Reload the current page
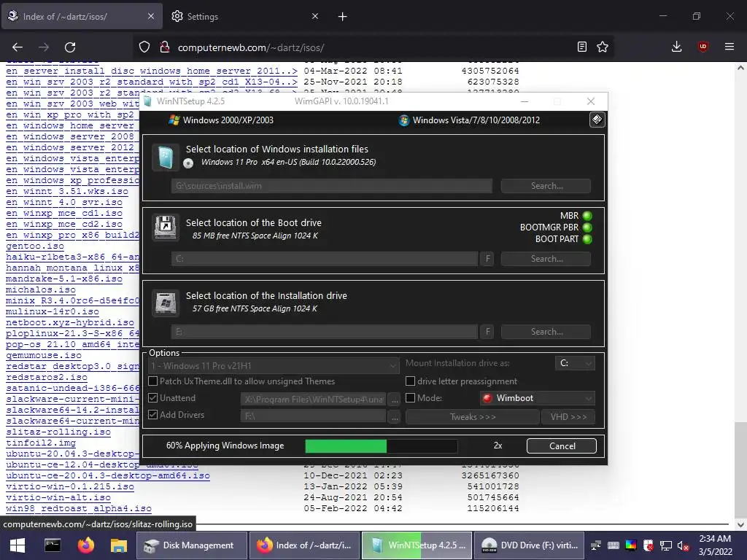The width and height of the screenshot is (747, 560). pos(70,47)
